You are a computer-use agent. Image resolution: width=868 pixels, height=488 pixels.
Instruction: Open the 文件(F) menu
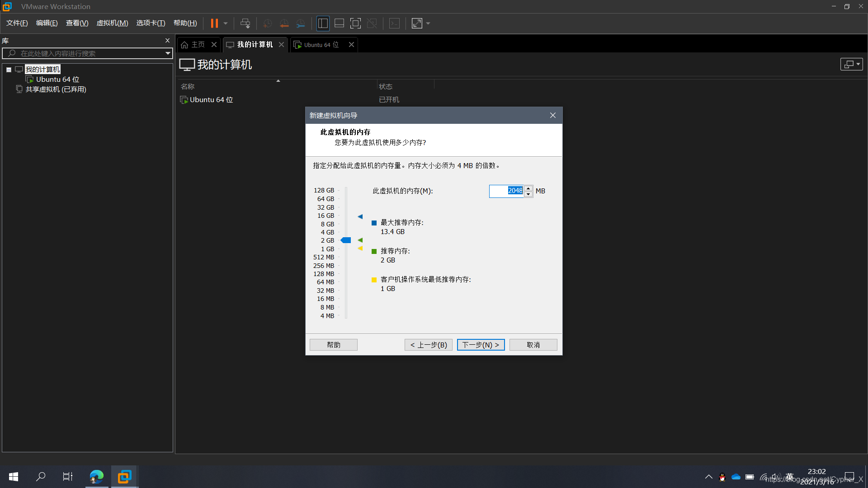[x=17, y=23]
